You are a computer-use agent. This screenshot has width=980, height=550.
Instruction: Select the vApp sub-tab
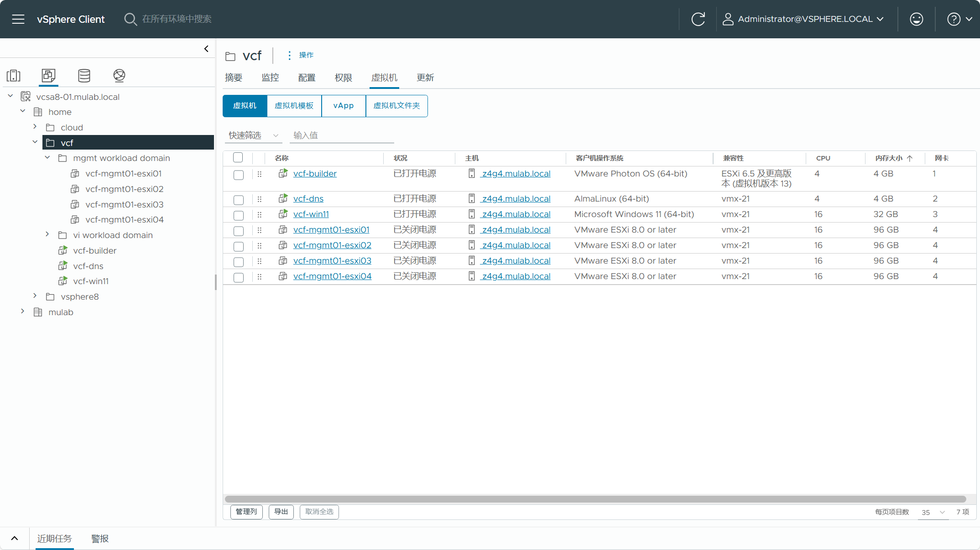(344, 106)
